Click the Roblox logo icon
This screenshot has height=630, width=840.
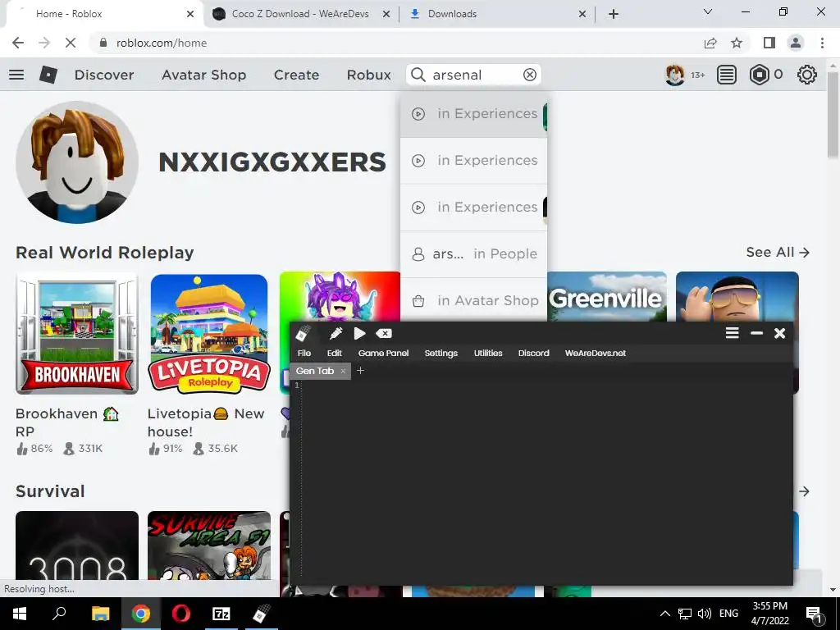coord(48,75)
